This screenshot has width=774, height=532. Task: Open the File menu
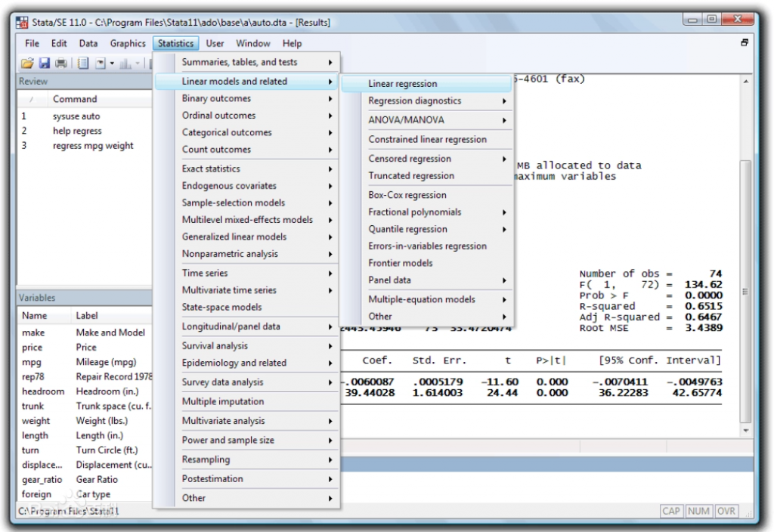[x=32, y=43]
